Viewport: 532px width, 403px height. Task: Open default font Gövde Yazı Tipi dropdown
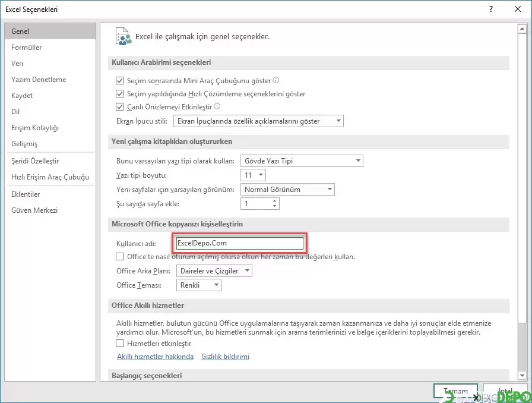[302, 160]
